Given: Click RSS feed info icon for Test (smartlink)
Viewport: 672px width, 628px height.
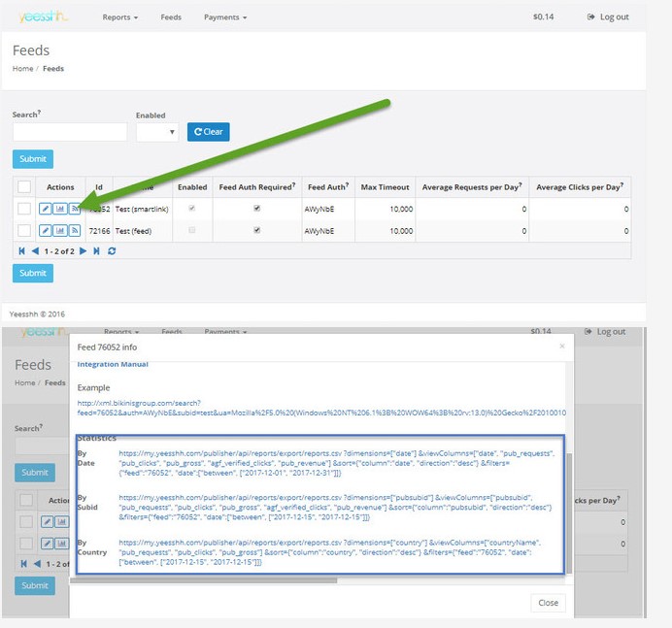Looking at the screenshot, I should click(x=75, y=209).
